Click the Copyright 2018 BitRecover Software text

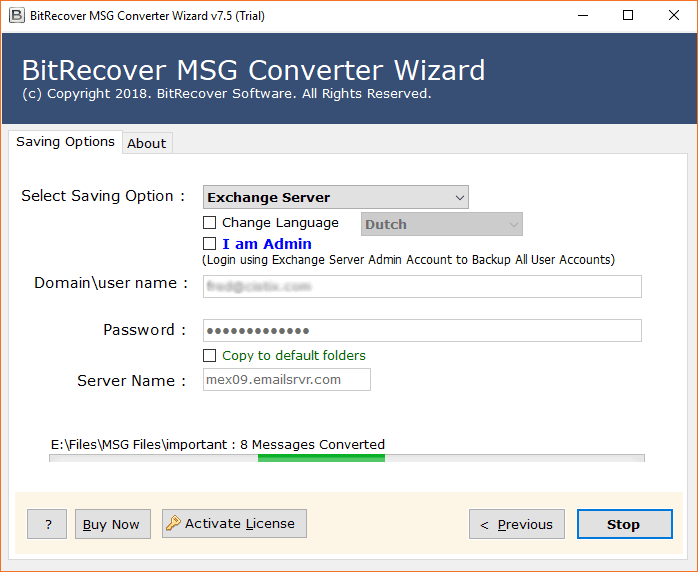pos(227,94)
